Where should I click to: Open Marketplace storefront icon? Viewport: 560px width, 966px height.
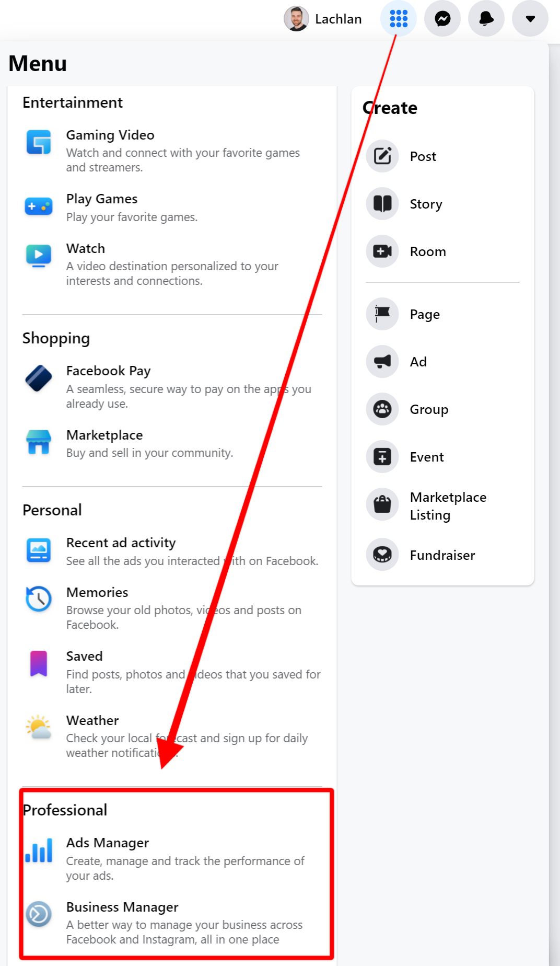coord(39,442)
